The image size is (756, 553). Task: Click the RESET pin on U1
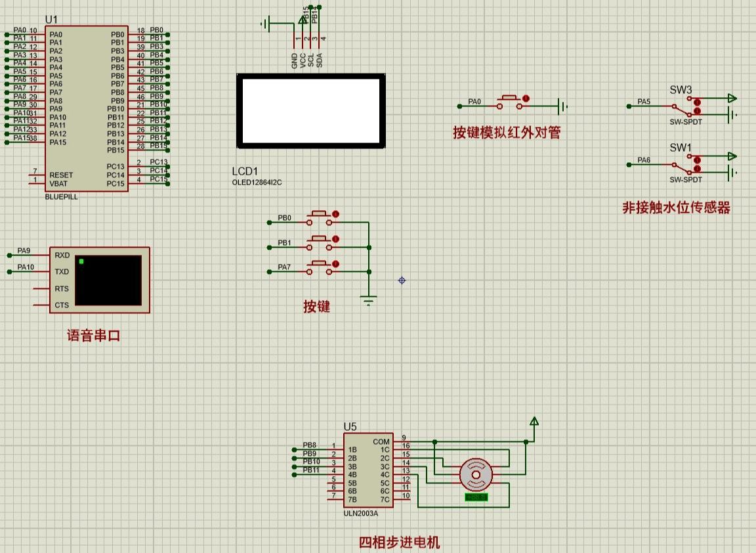pos(37,175)
